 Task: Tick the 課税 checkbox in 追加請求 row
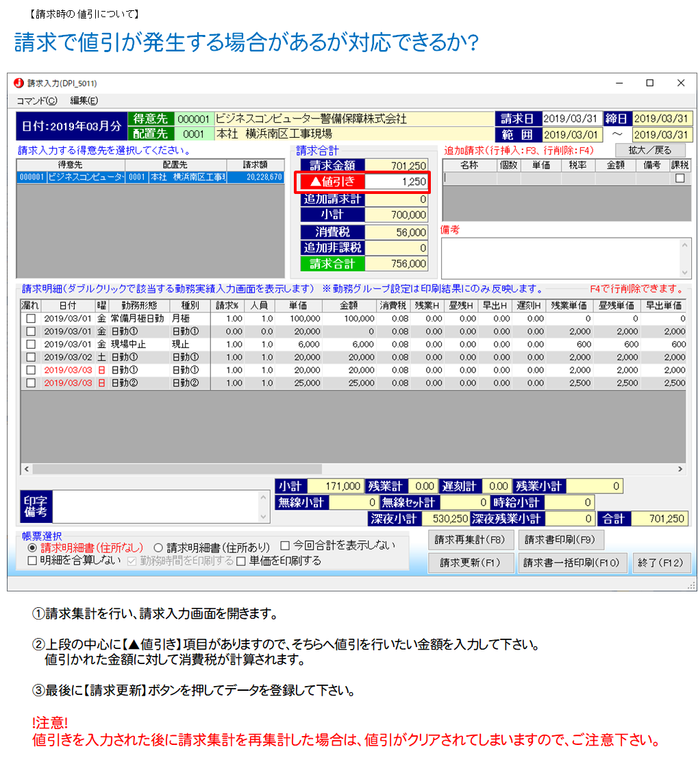680,178
